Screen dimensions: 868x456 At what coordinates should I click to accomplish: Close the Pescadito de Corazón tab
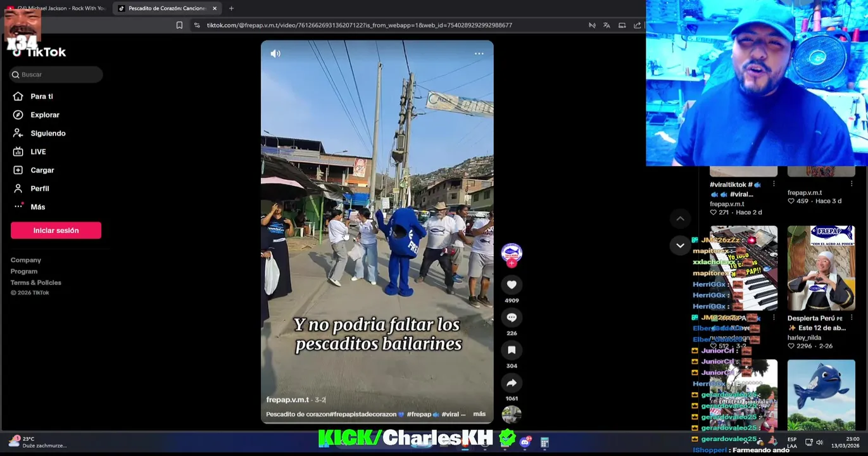[215, 8]
